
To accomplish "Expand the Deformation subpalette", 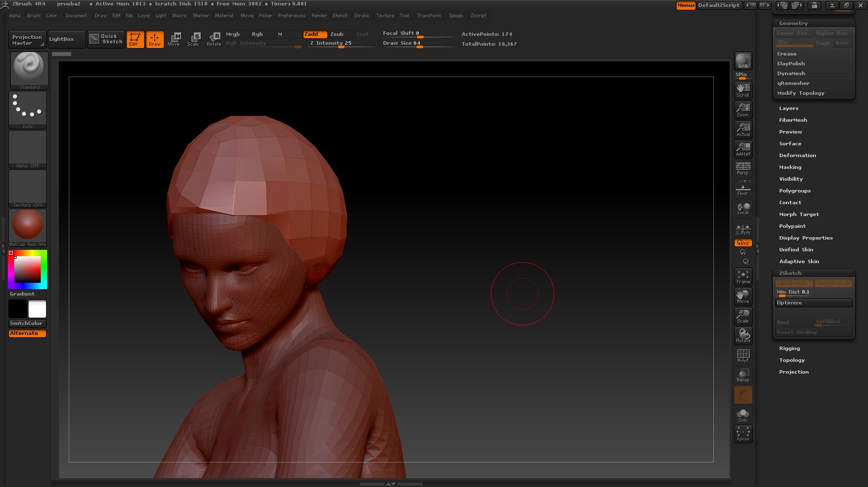I will coord(797,156).
